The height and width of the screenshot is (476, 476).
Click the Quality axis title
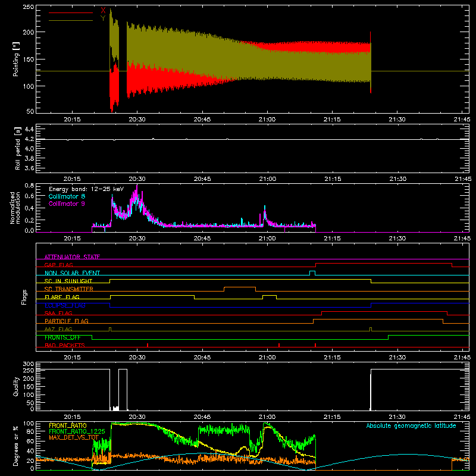[16, 386]
